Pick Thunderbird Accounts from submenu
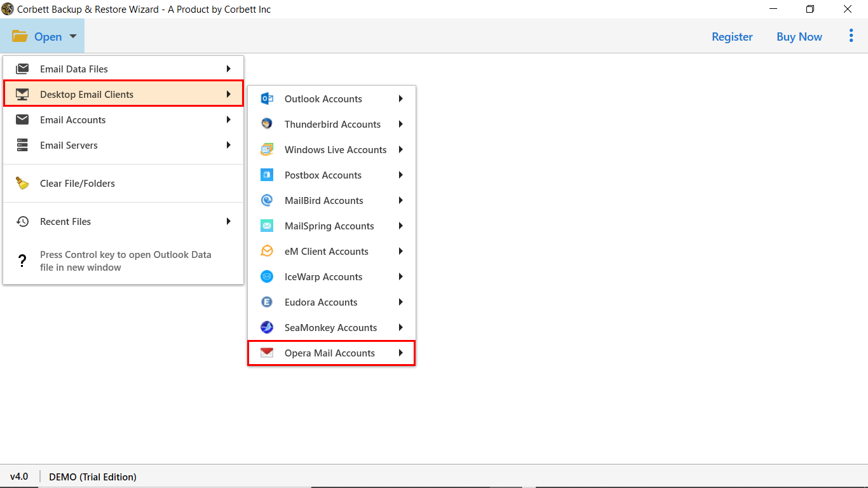This screenshot has width=868, height=488. [x=331, y=124]
